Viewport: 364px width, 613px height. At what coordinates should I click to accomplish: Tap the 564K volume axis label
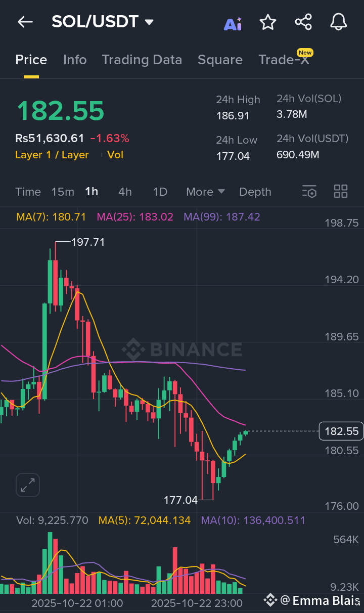pos(346,540)
